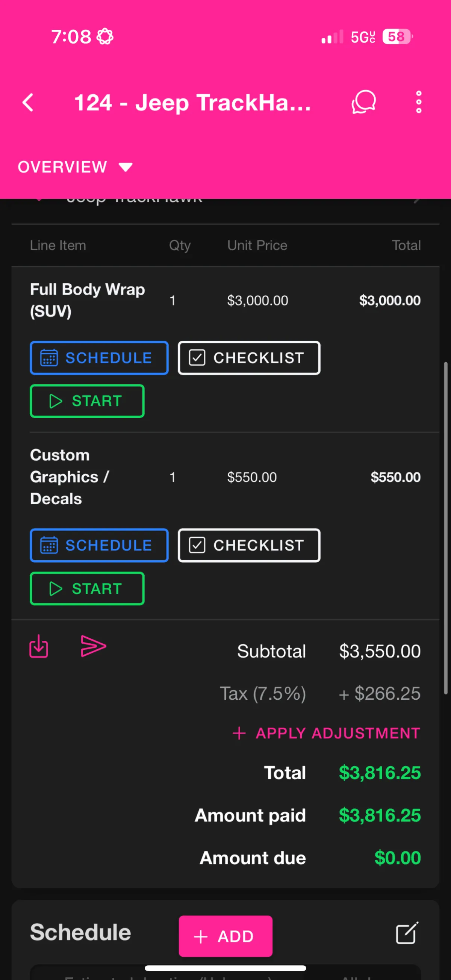Open the Jeep TrackHawk vehicle row chevron

click(418, 201)
